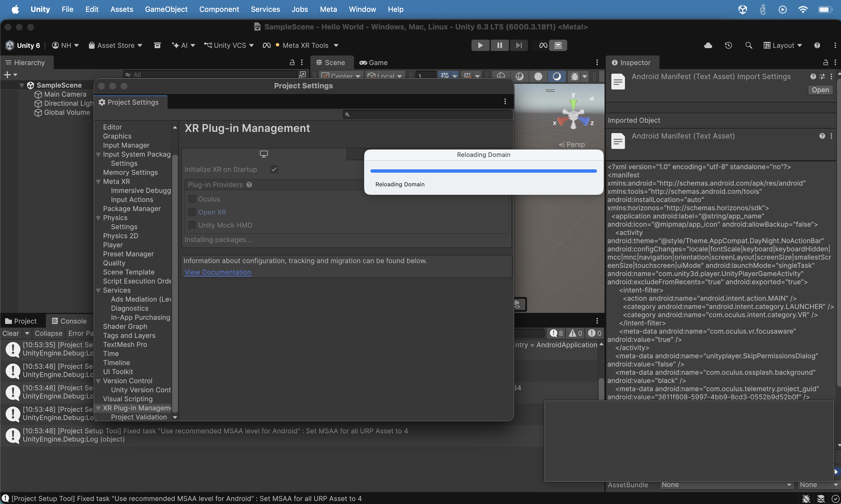The image size is (841, 504).
Task: Collapse the Services settings group
Action: coord(98,291)
